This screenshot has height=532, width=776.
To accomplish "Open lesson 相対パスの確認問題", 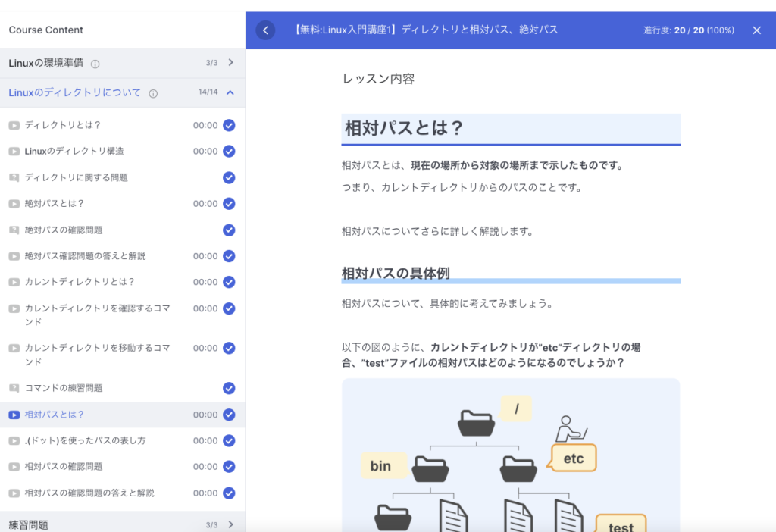I will coord(64,467).
